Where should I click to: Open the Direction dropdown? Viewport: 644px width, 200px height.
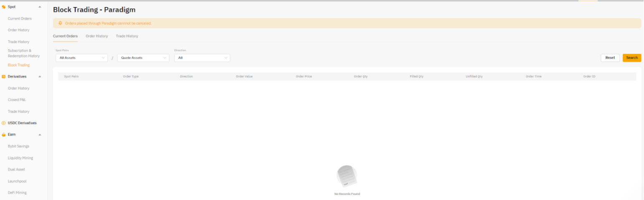coord(202,58)
